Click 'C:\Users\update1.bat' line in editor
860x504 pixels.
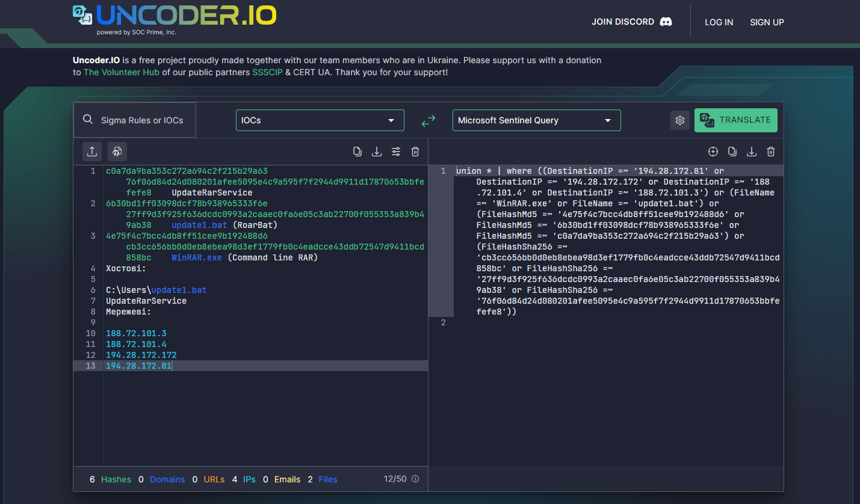click(x=156, y=290)
